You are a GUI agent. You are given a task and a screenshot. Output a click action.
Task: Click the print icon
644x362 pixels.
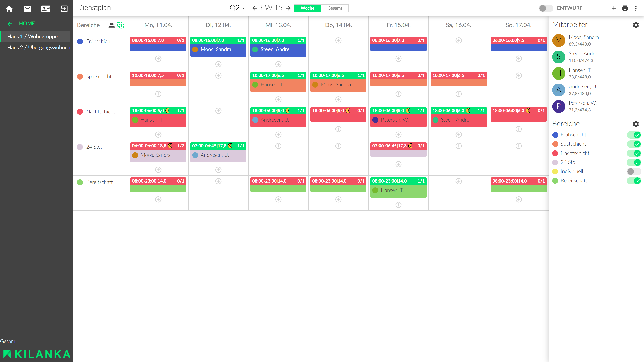pyautogui.click(x=625, y=8)
